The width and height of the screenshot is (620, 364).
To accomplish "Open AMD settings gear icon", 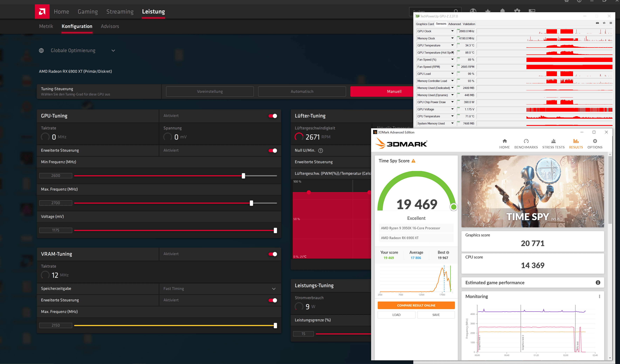I will (x=517, y=11).
